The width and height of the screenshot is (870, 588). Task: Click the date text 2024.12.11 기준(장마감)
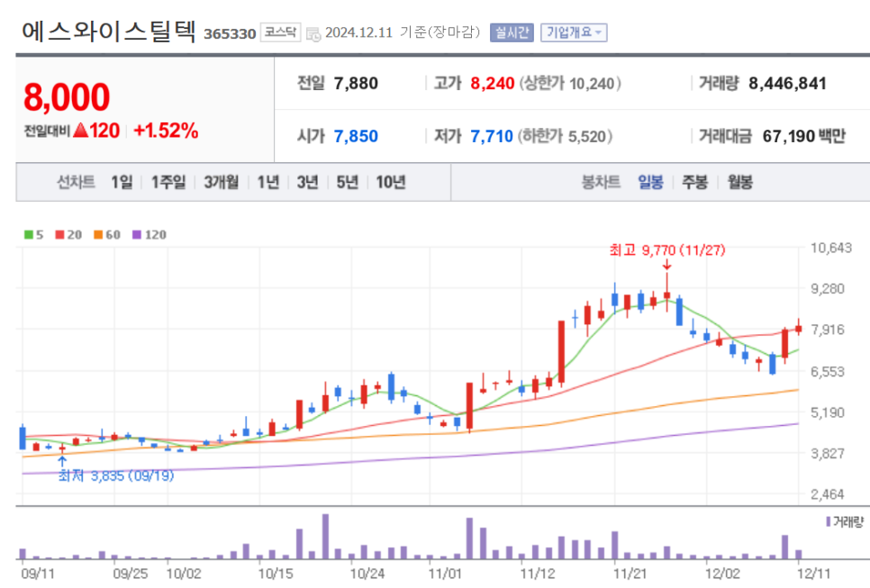coord(403,32)
